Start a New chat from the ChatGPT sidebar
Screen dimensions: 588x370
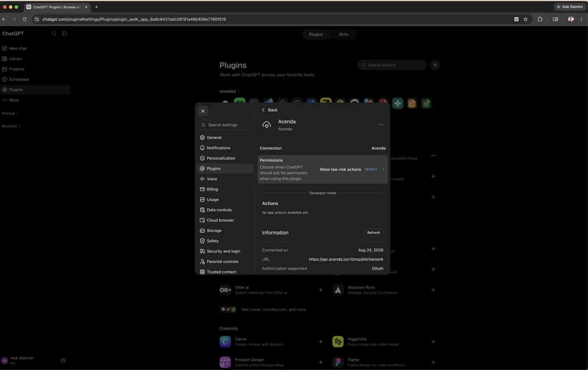tap(35, 48)
